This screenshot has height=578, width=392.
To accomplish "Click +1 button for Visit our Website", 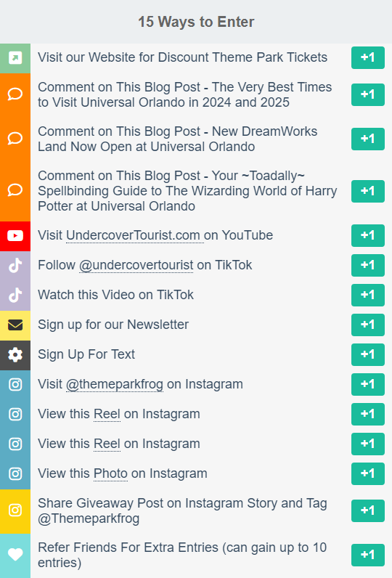I will pyautogui.click(x=368, y=58).
